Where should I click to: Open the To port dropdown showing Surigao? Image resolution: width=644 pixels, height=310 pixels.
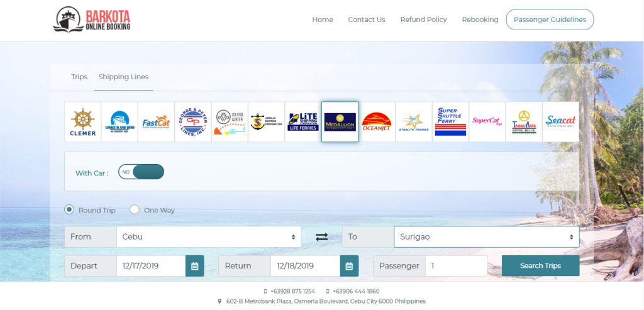click(487, 237)
